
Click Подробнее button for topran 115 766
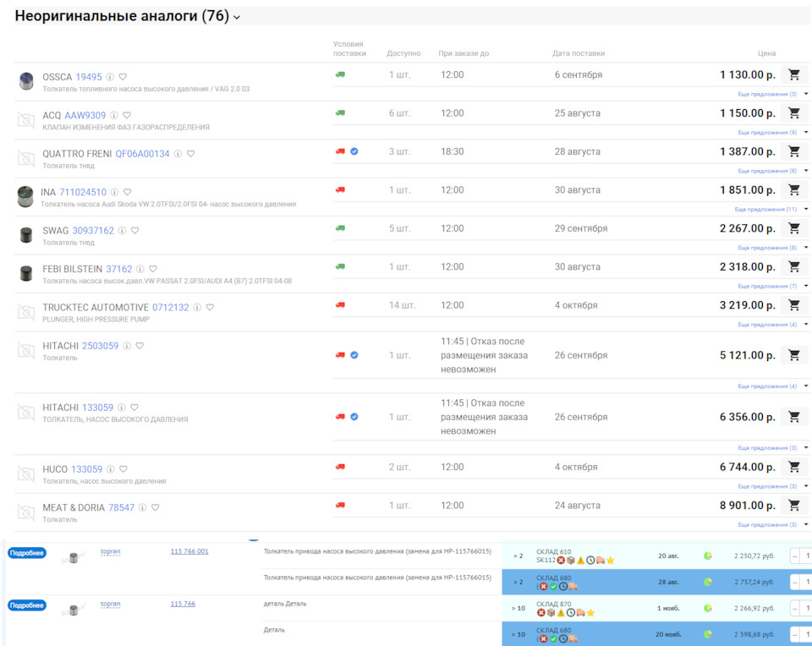pos(27,605)
